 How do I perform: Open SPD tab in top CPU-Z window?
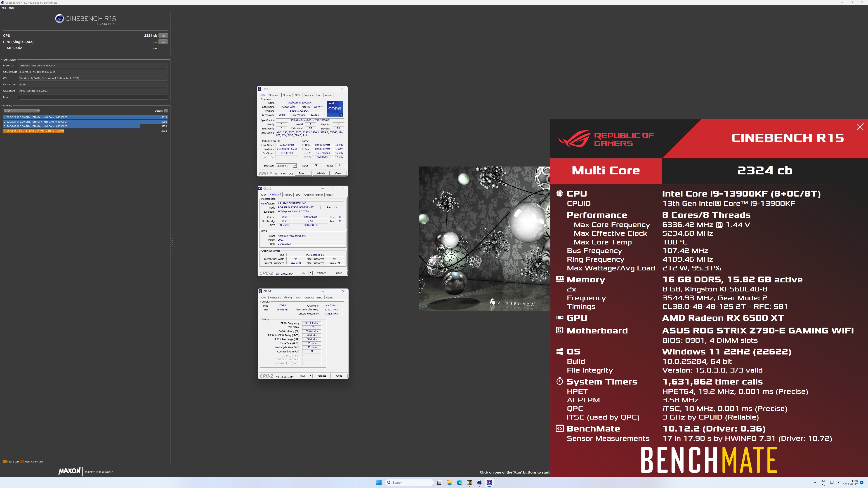[x=297, y=95]
